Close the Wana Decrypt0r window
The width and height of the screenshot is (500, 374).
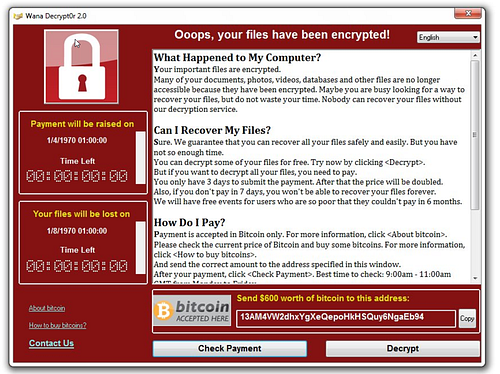coord(468,13)
